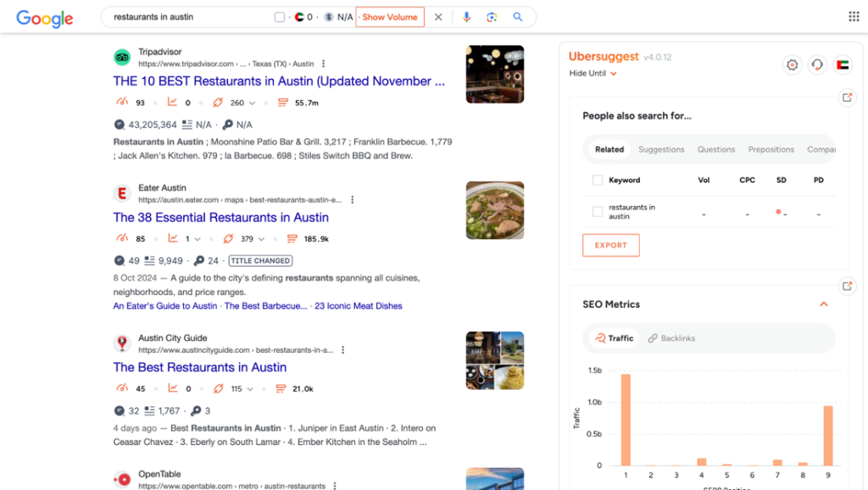Select the Traffic tab in SEO Metrics
The height and width of the screenshot is (490, 868).
[614, 338]
